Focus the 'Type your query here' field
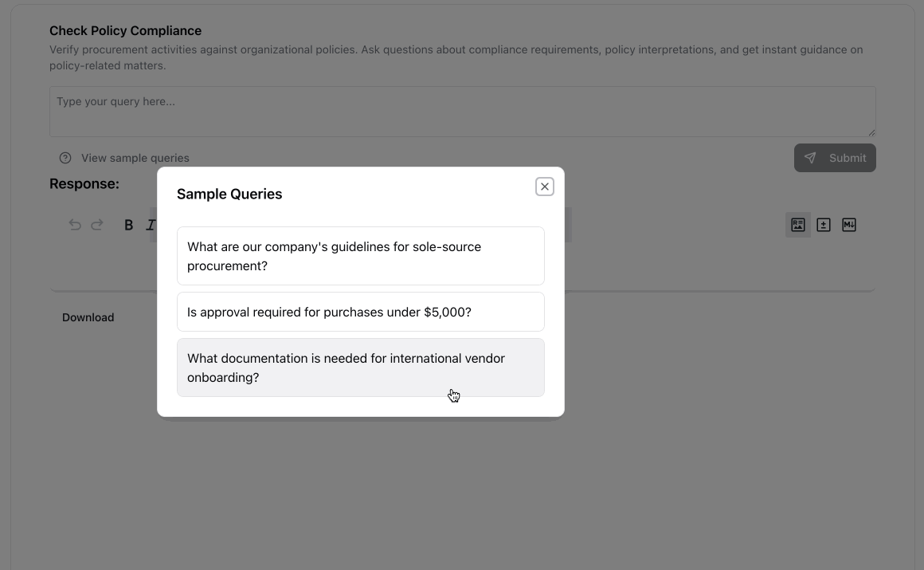Screen dimensions: 924x570 [463, 112]
